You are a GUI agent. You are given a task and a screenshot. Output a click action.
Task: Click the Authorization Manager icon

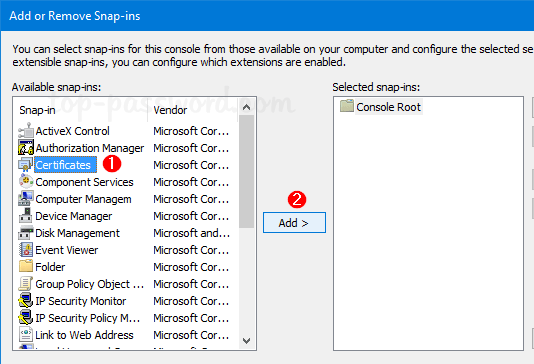[26, 148]
